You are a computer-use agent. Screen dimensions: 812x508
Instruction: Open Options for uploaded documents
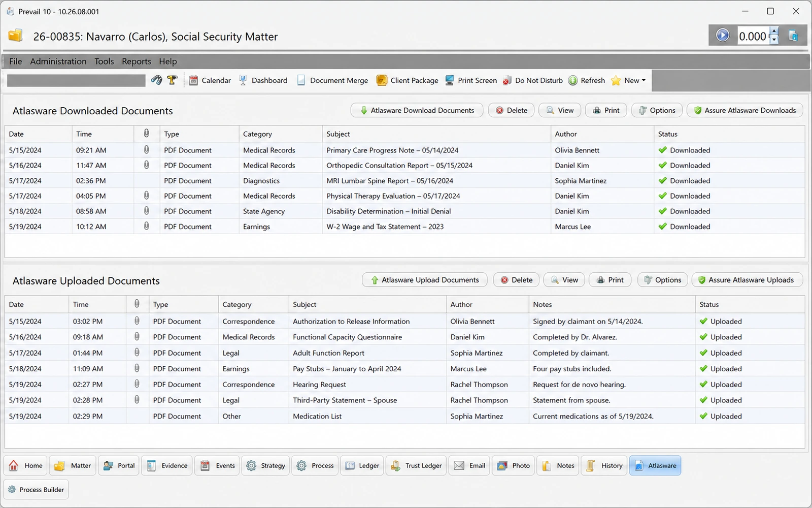(663, 280)
